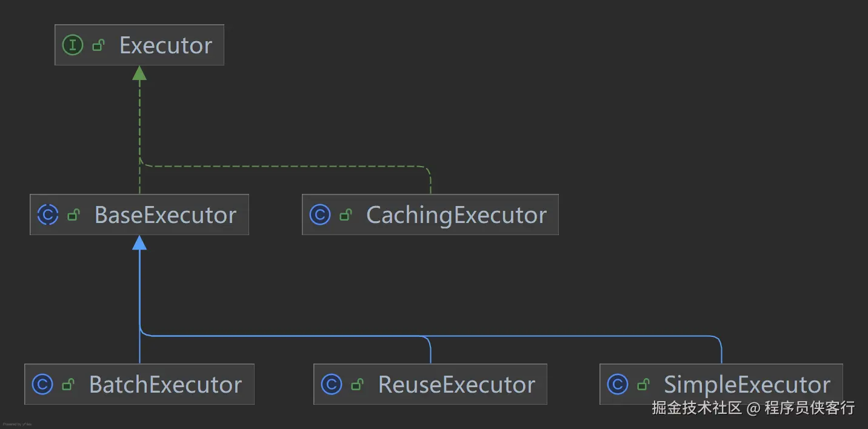Click the Executor interface icon
This screenshot has width=868, height=429.
pos(73,45)
